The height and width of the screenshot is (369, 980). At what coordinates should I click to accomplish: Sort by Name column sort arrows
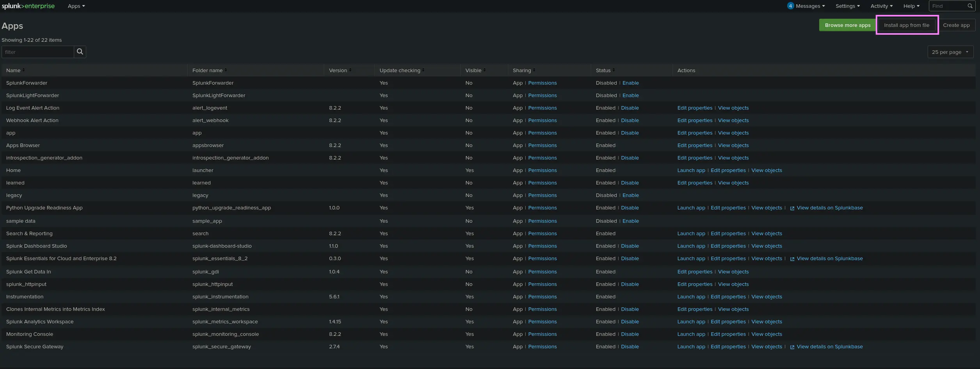coord(23,70)
